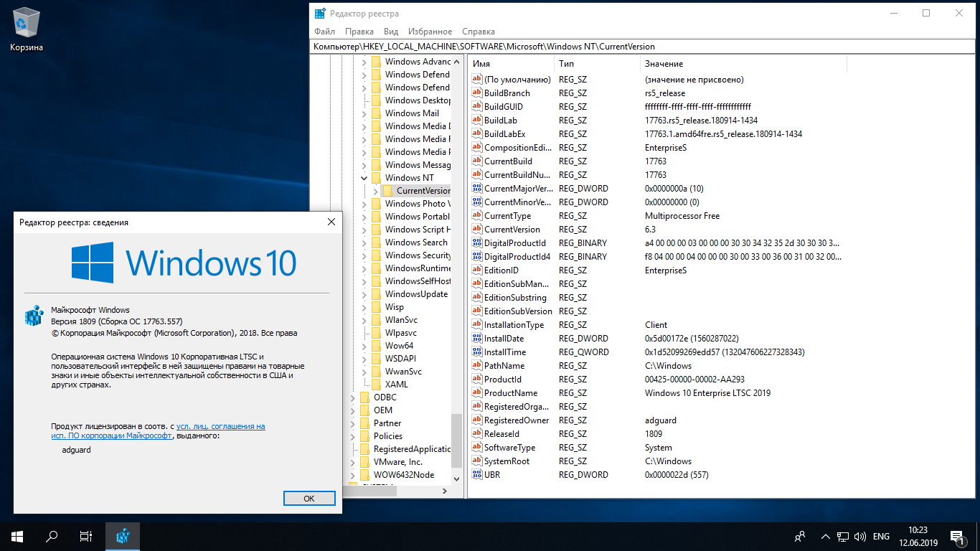Click the VMware, Inc. folder icon
This screenshot has width=980, height=551.
point(364,462)
